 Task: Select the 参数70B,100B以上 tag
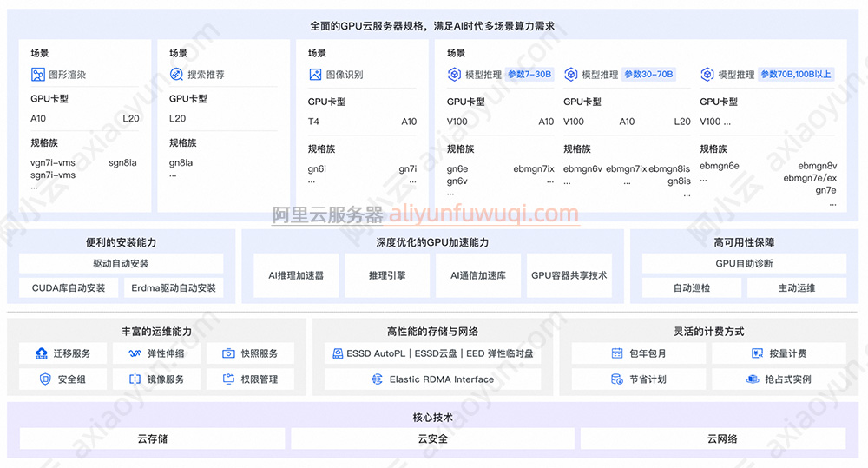pyautogui.click(x=796, y=74)
